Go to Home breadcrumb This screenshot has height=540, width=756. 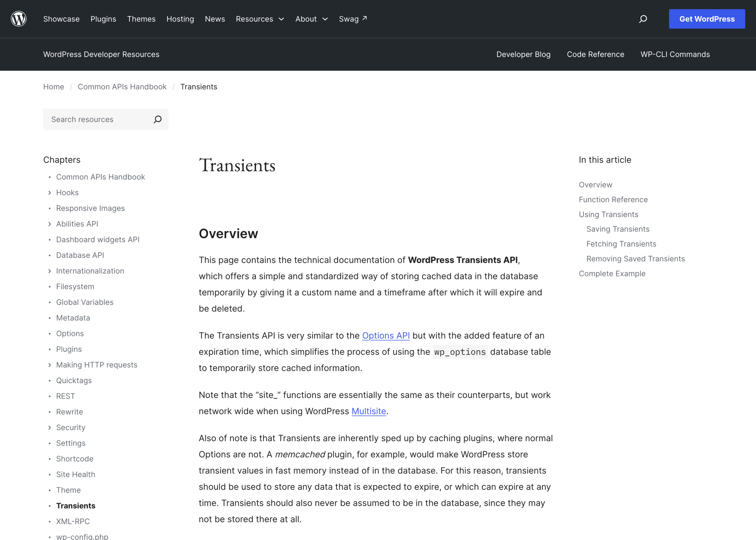pos(53,87)
